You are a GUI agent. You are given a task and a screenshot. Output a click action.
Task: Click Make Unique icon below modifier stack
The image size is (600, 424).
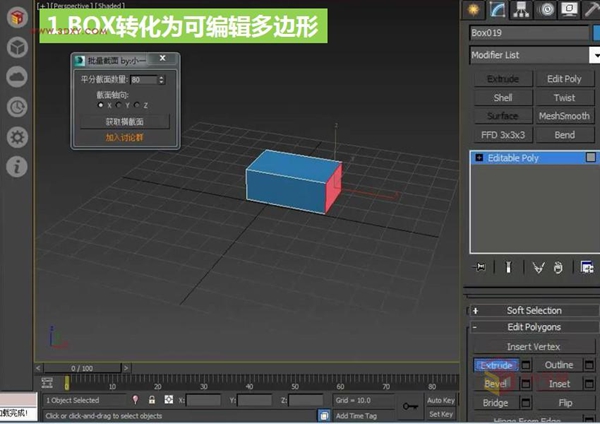click(x=538, y=267)
